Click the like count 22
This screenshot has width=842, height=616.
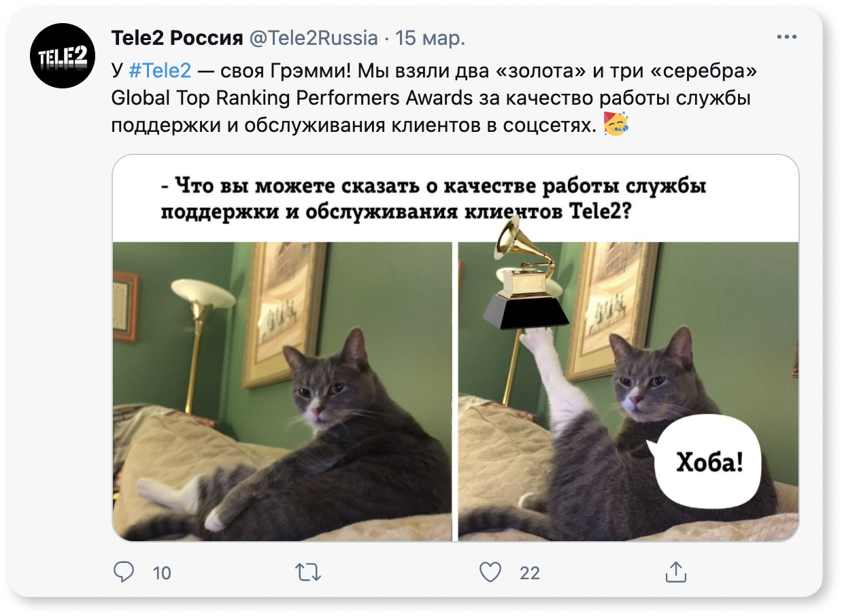(x=530, y=573)
